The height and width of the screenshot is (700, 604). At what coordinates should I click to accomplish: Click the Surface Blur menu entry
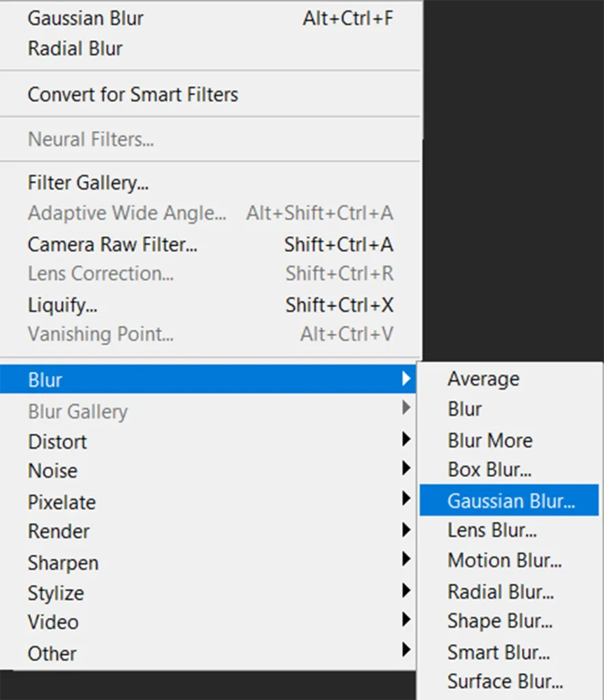pyautogui.click(x=505, y=682)
